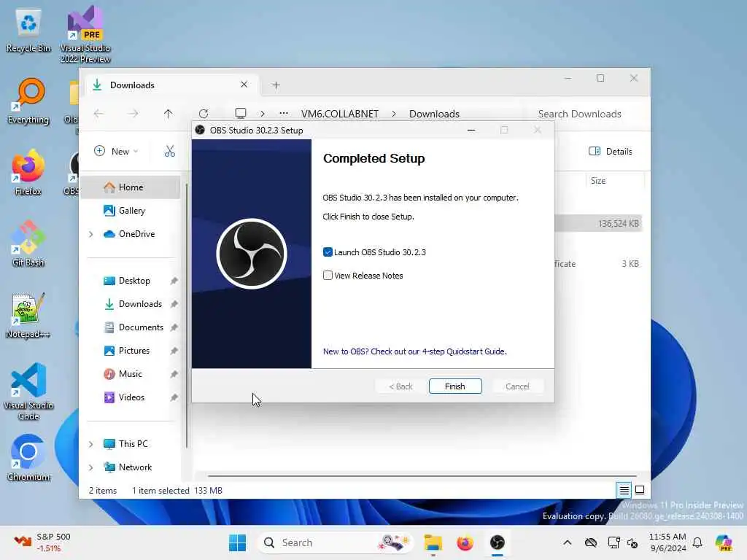Image resolution: width=747 pixels, height=560 pixels.
Task: Click Finish to close Setup
Action: pos(455,386)
